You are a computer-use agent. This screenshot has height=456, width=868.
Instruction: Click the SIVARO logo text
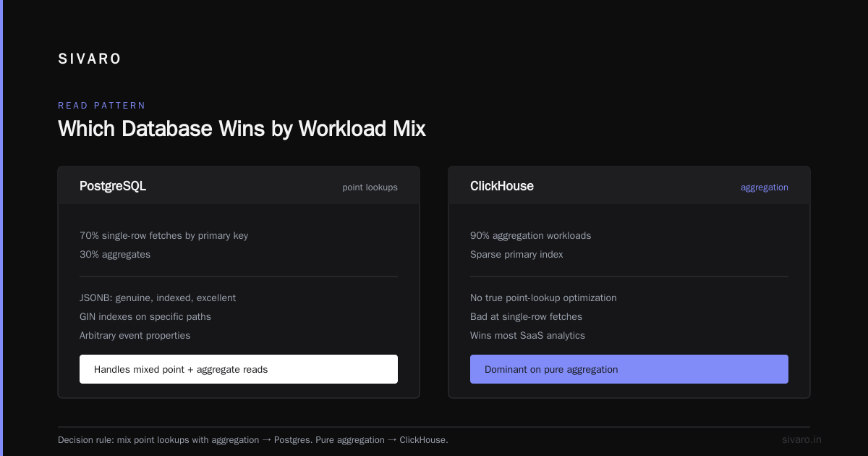(90, 59)
